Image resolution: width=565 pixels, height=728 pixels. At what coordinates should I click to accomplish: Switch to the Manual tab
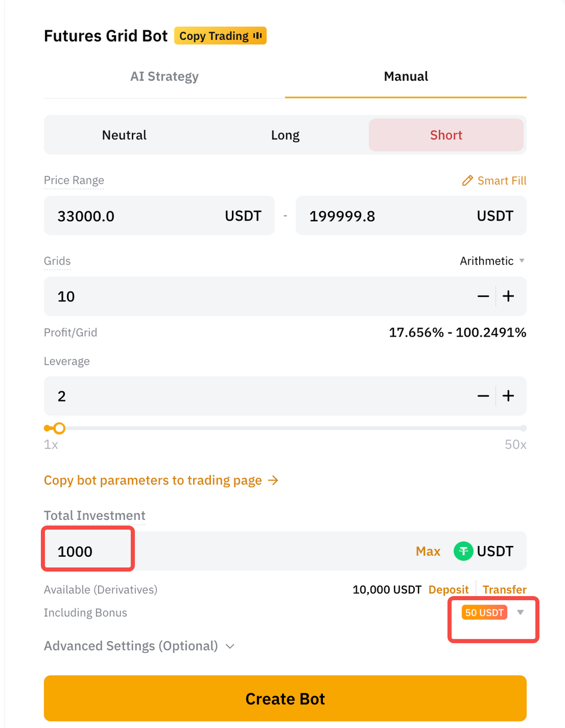[406, 77]
